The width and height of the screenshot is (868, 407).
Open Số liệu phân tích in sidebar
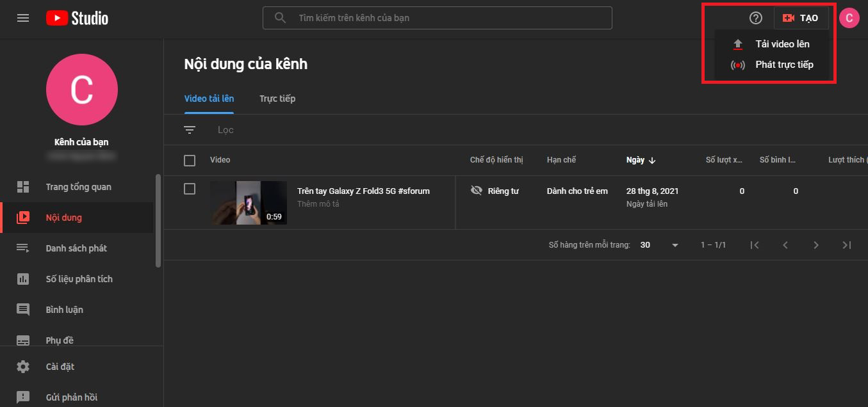point(79,279)
